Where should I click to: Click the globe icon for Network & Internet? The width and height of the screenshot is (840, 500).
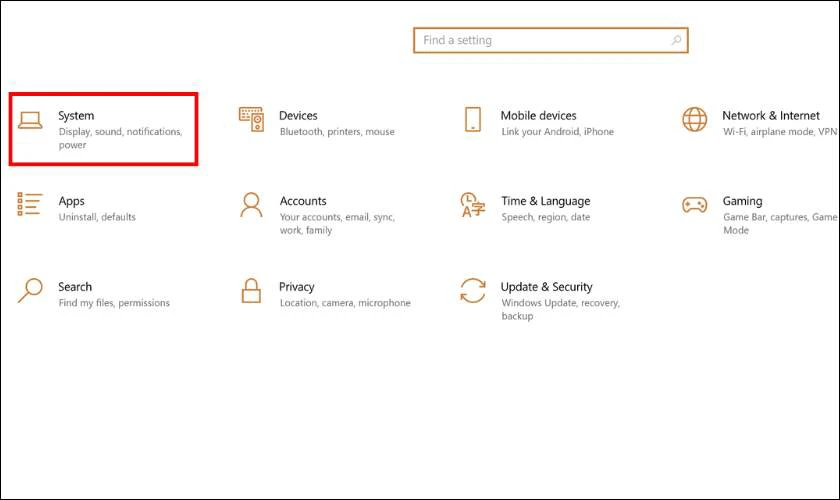(x=694, y=120)
